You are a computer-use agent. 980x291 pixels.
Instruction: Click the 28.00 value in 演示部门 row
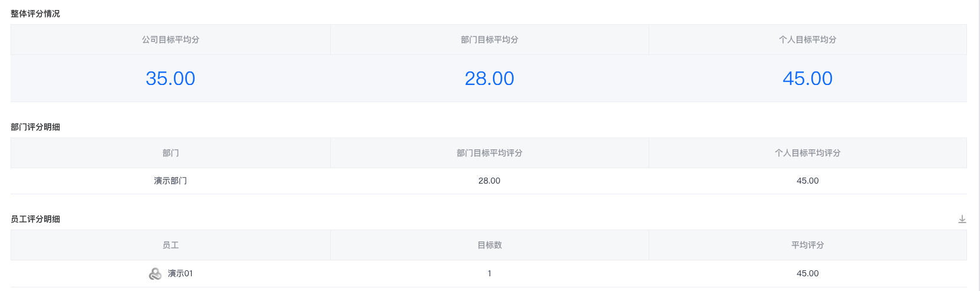click(x=489, y=181)
